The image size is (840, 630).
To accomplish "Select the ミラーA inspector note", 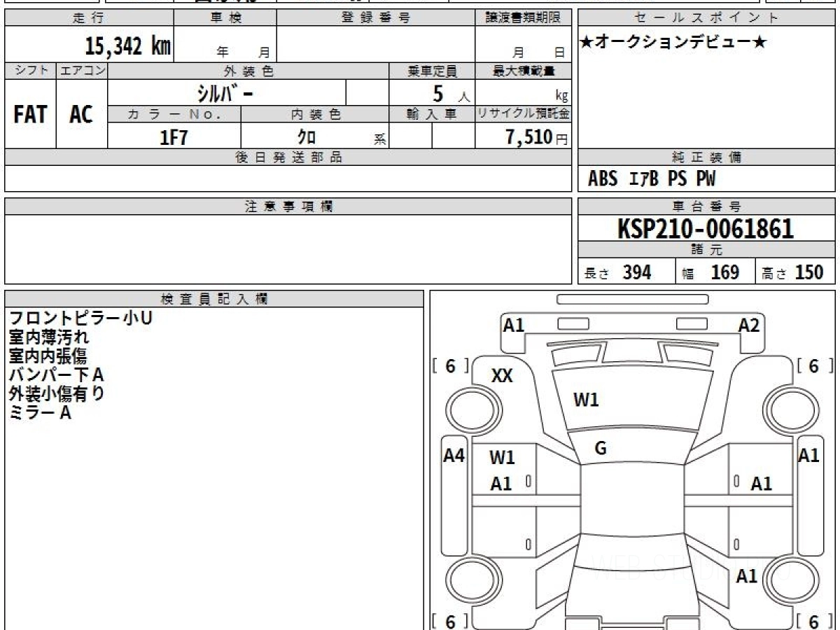I will point(40,412).
